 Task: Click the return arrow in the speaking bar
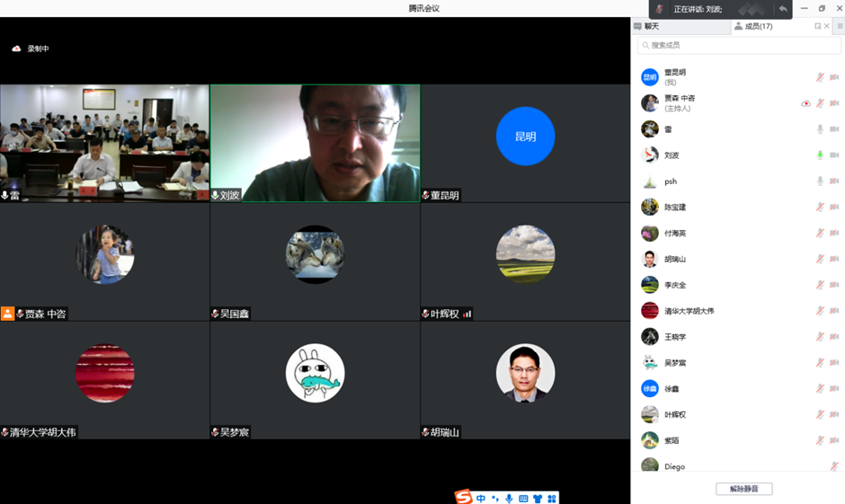783,9
